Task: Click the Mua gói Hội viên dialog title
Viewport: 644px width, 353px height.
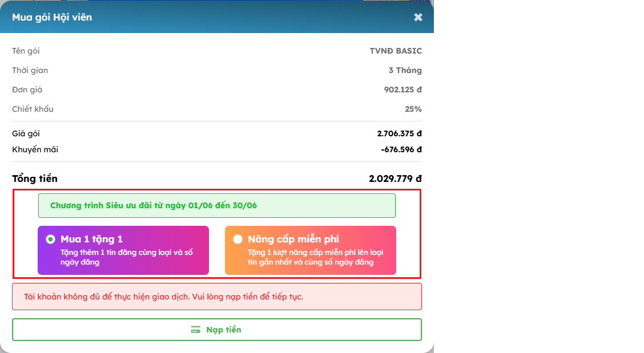Action: click(52, 17)
